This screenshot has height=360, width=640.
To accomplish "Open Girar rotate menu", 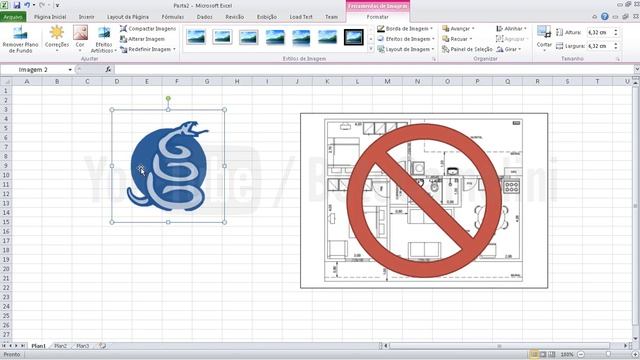I will (509, 49).
